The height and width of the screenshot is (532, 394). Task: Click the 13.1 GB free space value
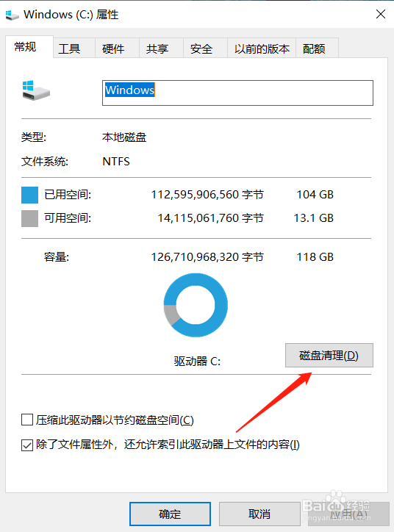pyautogui.click(x=314, y=218)
